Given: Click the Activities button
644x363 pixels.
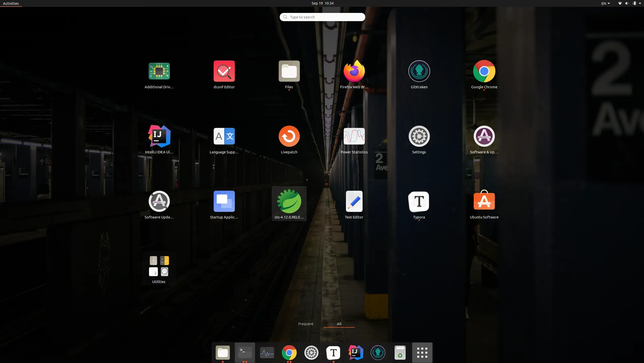Looking at the screenshot, I should coord(11,4).
